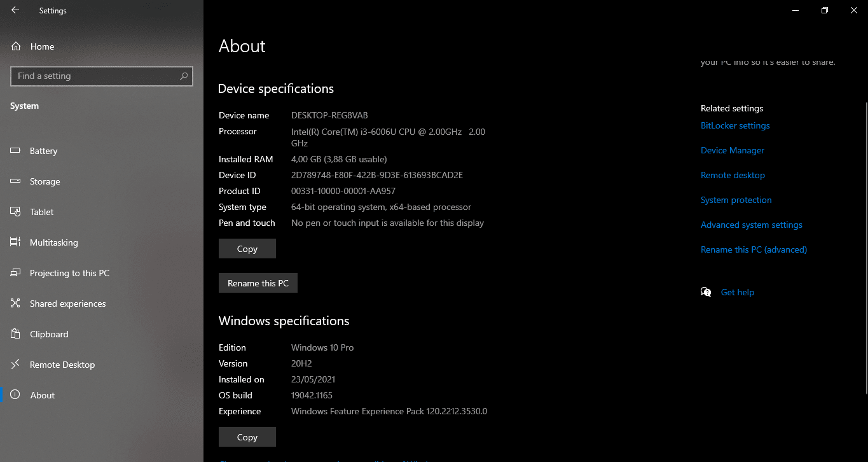Click the 64-bit operating system text
Image resolution: width=868 pixels, height=462 pixels.
click(x=382, y=207)
